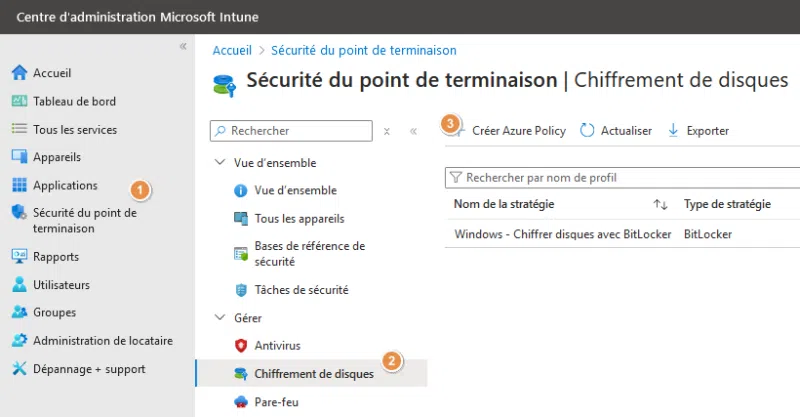
Task: Click the Exporter download arrow icon
Action: point(673,130)
